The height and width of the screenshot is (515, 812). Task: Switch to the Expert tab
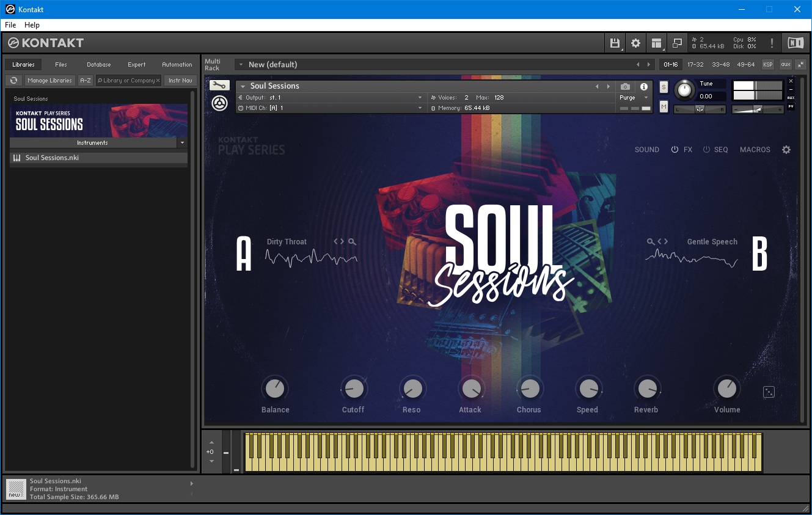pyautogui.click(x=137, y=65)
